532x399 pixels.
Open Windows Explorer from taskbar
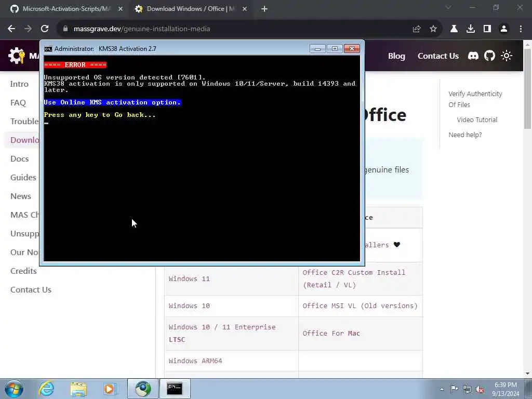(78, 389)
